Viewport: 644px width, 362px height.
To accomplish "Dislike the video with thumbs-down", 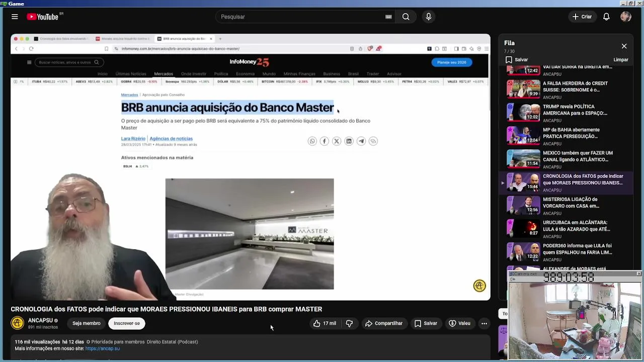I will [x=349, y=323].
